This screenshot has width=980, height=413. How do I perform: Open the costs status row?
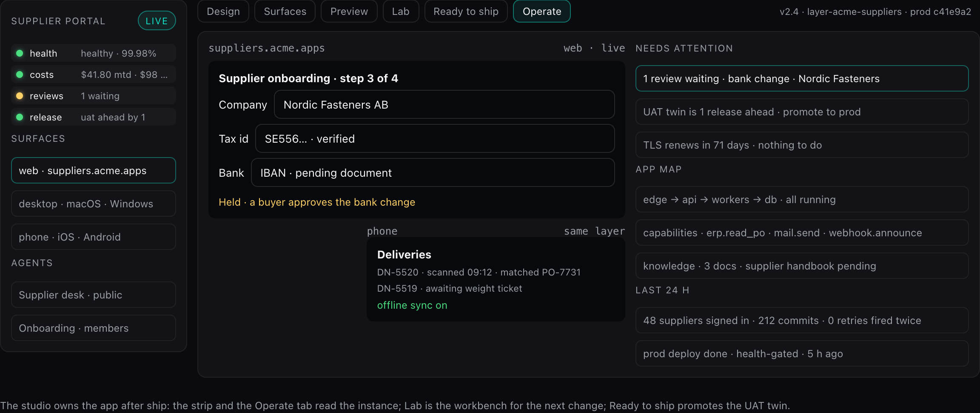pyautogui.click(x=94, y=75)
